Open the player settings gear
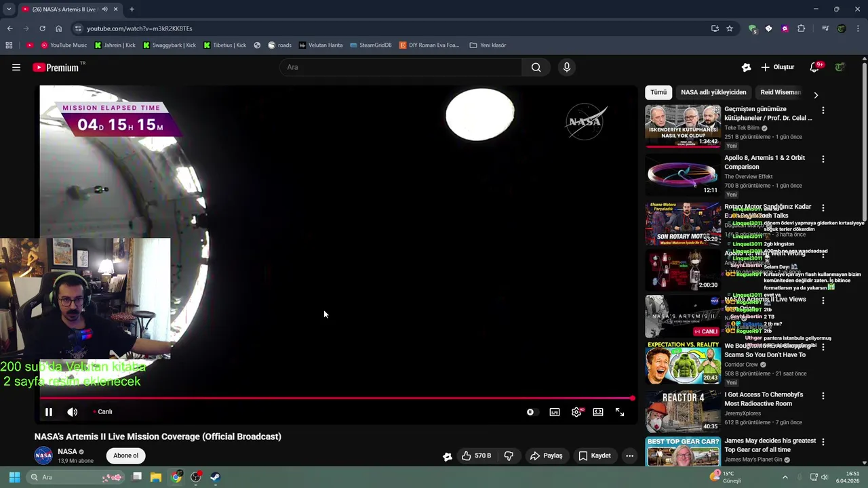 tap(576, 411)
